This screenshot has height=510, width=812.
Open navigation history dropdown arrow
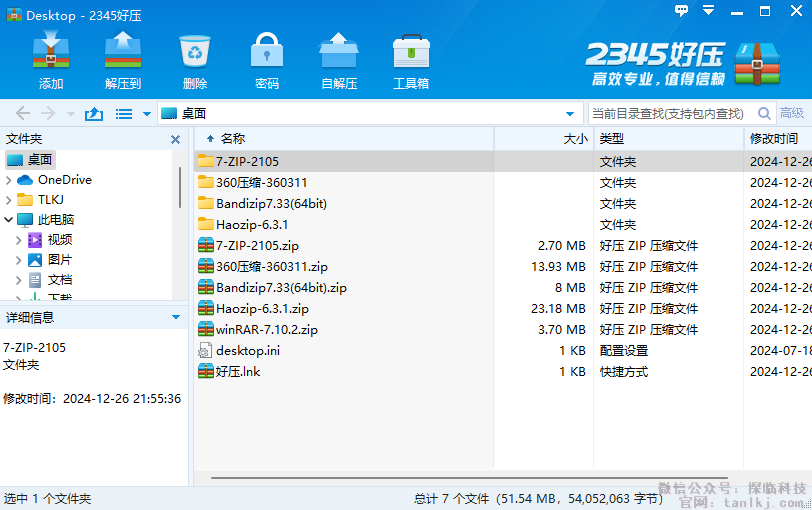pyautogui.click(x=71, y=114)
